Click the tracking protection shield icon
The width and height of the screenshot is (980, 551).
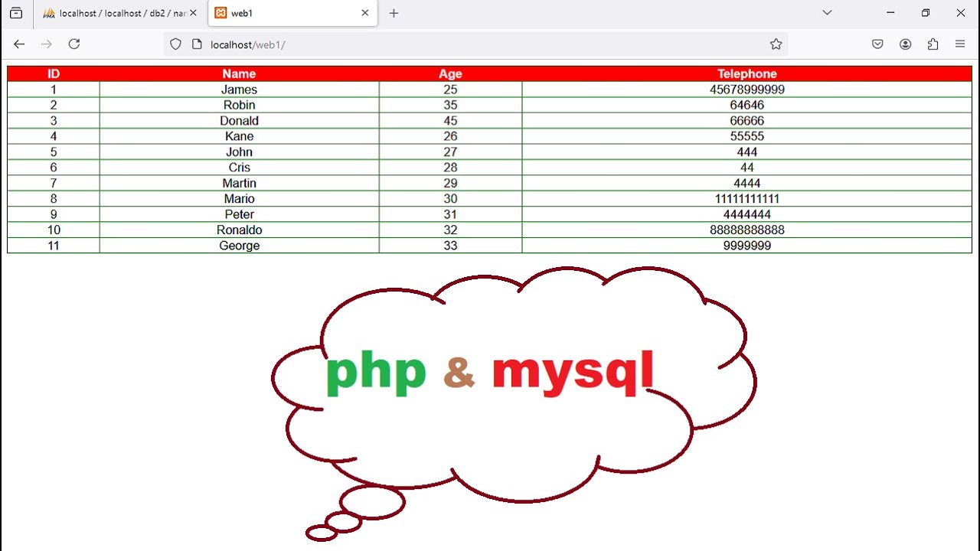tap(175, 44)
